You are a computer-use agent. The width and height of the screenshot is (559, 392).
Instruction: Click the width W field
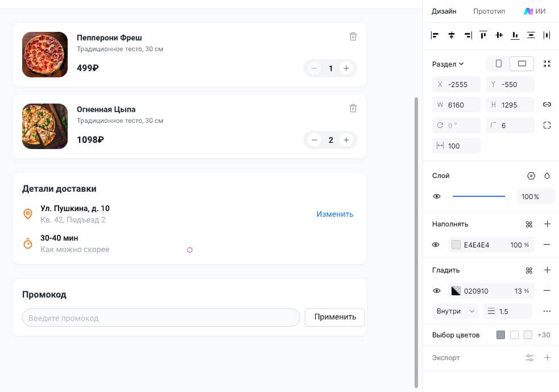456,105
